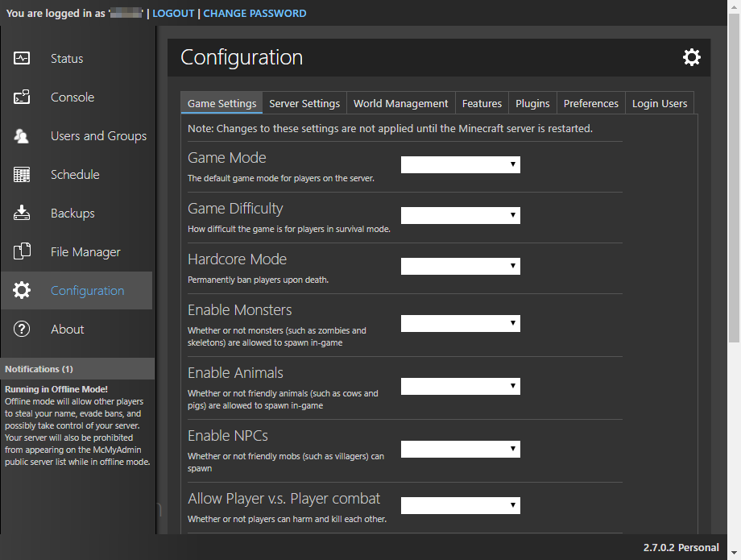
Task: Switch to the World Management tab
Action: [x=401, y=103]
